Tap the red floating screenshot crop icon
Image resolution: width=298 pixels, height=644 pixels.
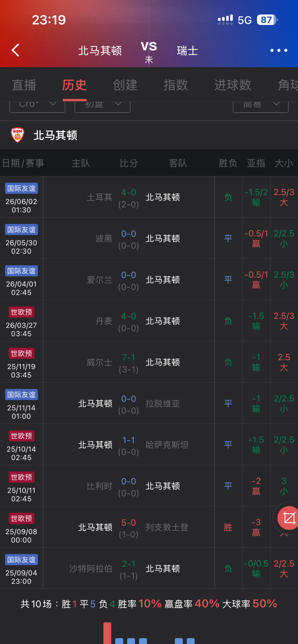pos(289,518)
